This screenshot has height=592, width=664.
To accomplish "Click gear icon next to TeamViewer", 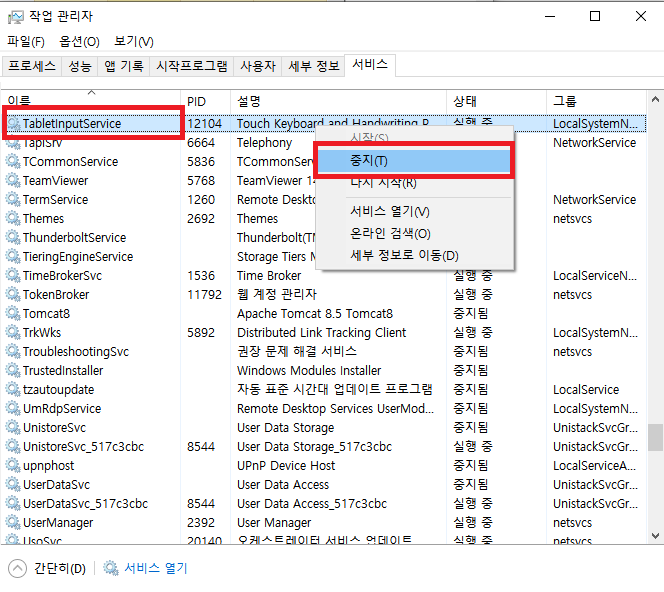I will click(13, 180).
